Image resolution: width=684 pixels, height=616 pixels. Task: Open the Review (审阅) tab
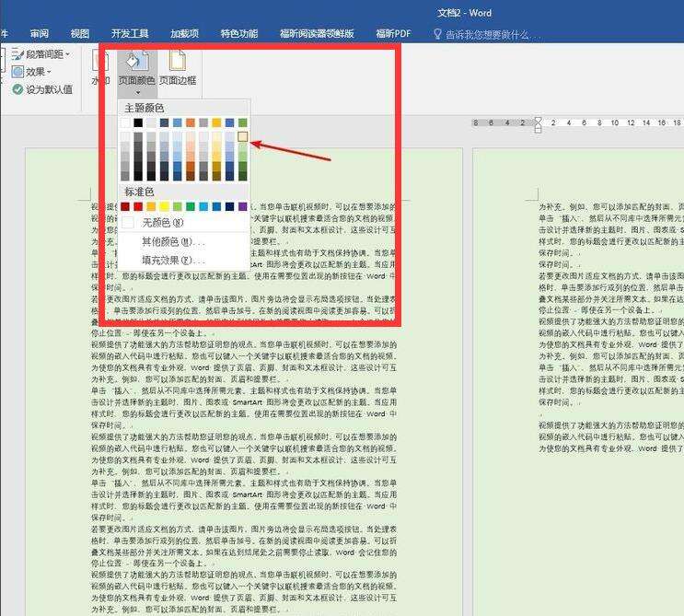pyautogui.click(x=40, y=33)
